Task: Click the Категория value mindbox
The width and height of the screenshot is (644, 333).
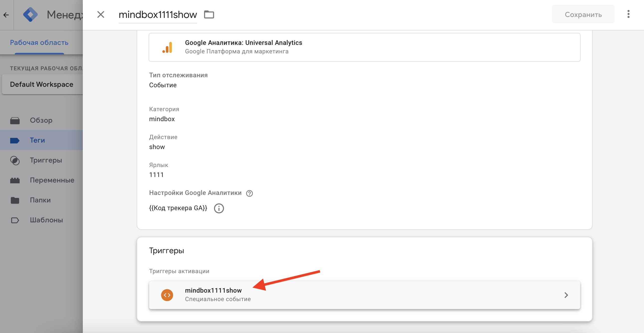Action: (x=162, y=119)
